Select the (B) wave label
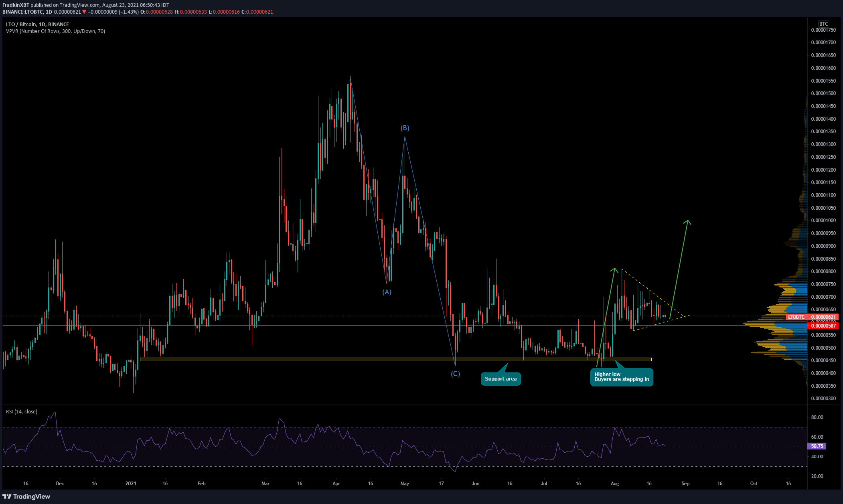The height and width of the screenshot is (504, 843). point(405,128)
